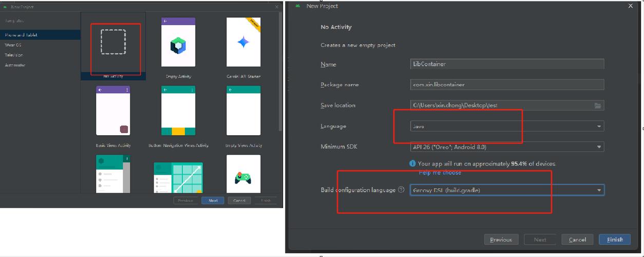This screenshot has height=257, width=644.
Task: Choose Bottom Navigation Views Activity template
Action: click(178, 111)
